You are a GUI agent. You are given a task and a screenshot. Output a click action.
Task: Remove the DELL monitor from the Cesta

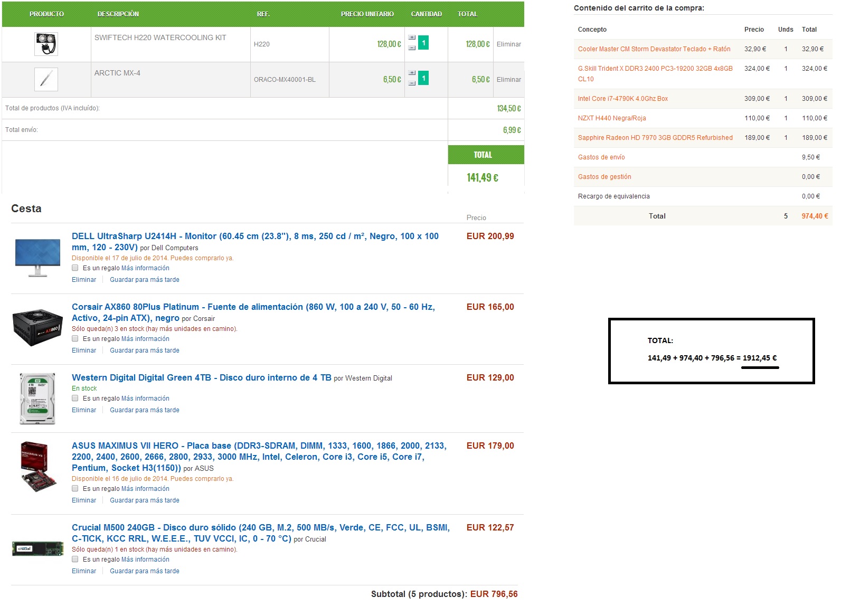[x=84, y=280]
